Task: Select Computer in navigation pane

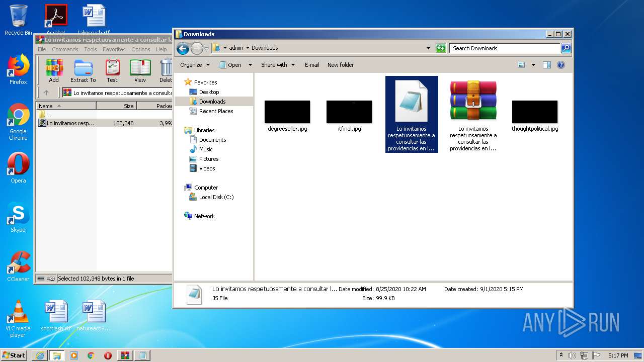Action: click(x=206, y=188)
